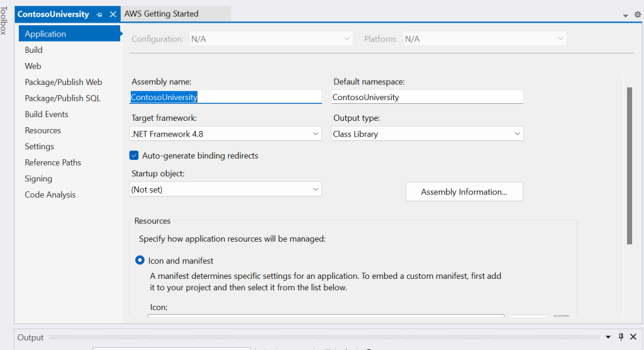Open the Package/Publish Web page
This screenshot has width=644, height=350.
coord(64,82)
